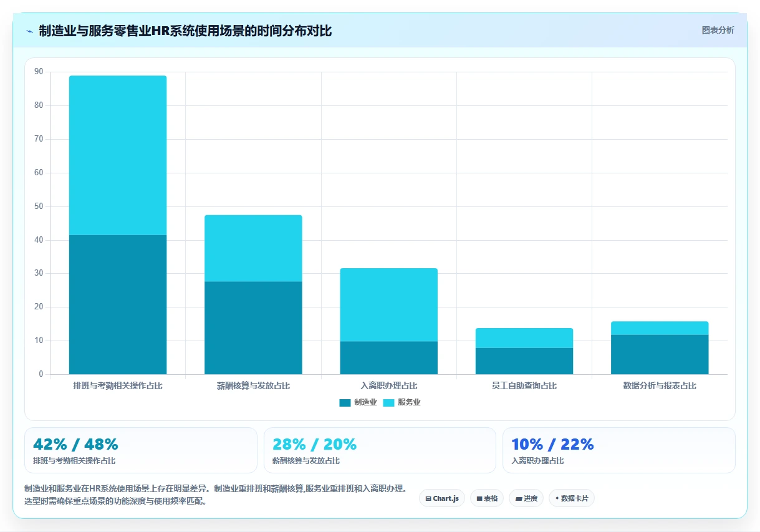
Task: Click the x-axis label 薪酬核算与发放占比
Action: point(253,386)
